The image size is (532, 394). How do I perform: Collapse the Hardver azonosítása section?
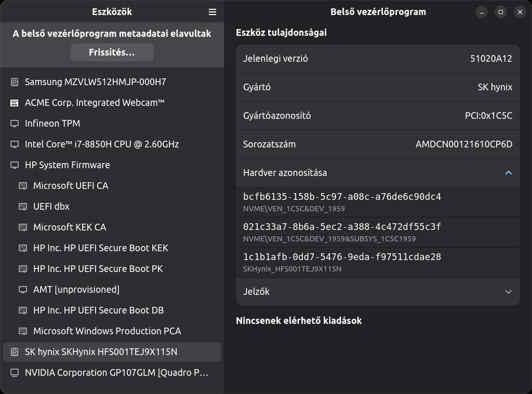508,173
